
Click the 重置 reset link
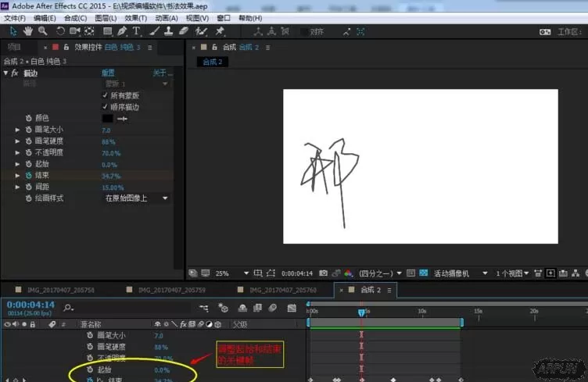tap(108, 73)
